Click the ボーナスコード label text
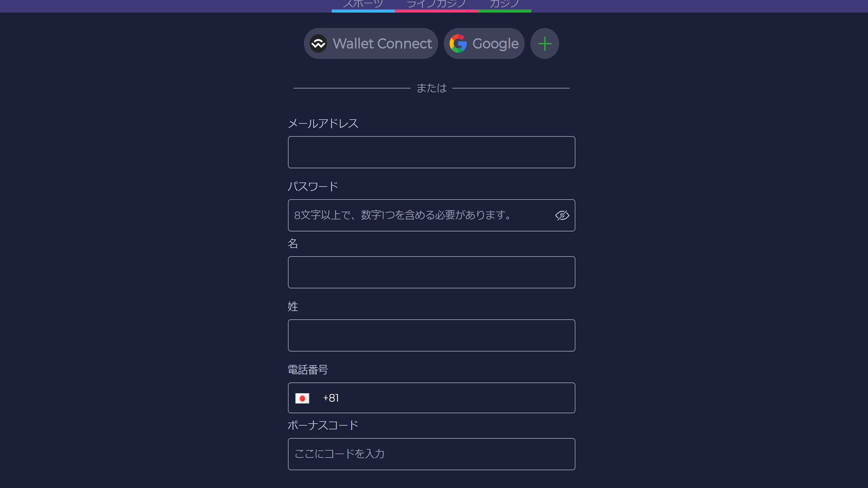This screenshot has height=488, width=868. coord(323,425)
